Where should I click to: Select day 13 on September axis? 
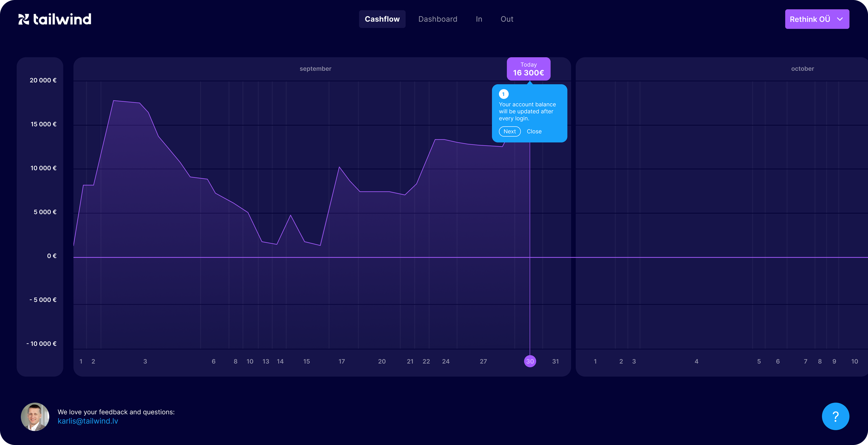[x=266, y=361]
